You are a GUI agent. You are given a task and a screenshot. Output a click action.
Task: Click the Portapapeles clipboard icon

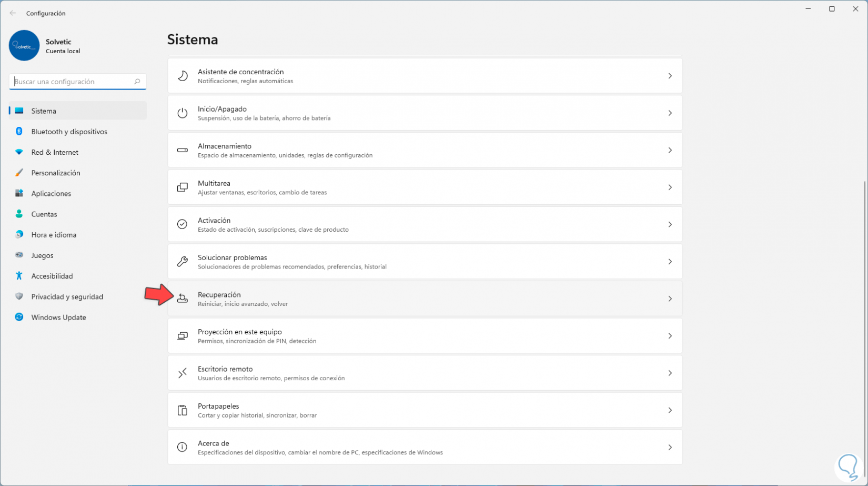click(183, 410)
